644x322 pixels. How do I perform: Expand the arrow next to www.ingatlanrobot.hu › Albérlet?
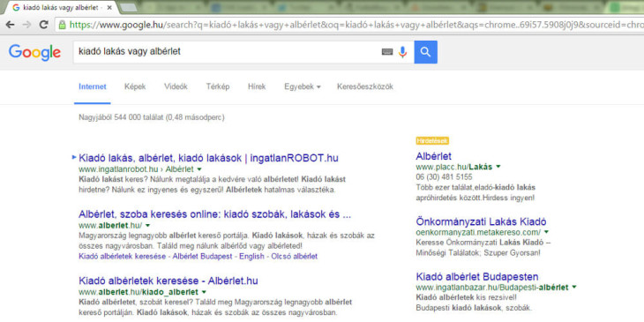tap(199, 169)
